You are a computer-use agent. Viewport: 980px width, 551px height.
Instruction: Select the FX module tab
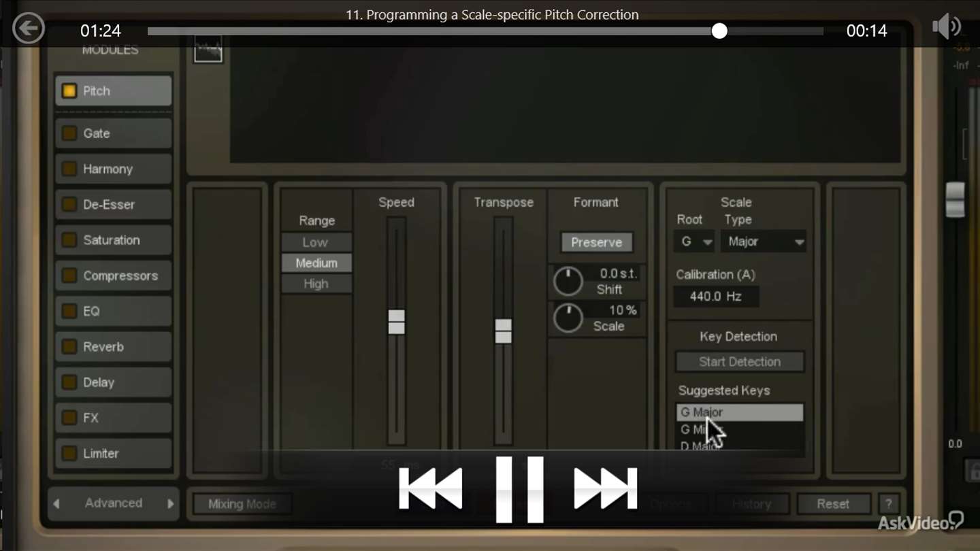[x=113, y=418]
